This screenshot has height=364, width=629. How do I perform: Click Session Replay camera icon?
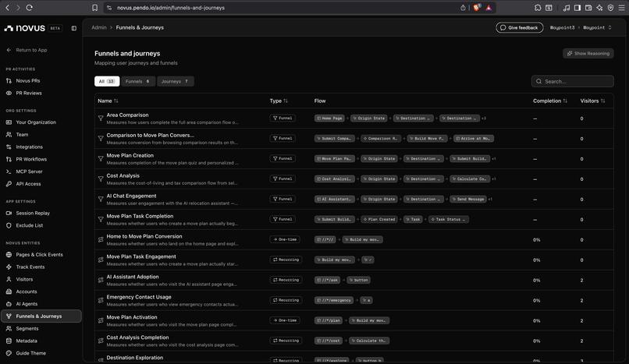click(x=9, y=213)
